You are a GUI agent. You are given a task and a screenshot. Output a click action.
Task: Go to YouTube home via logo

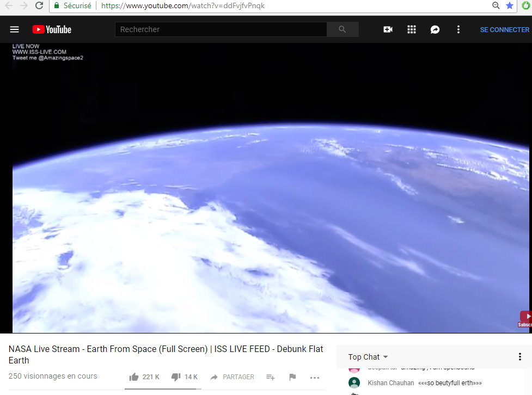(52, 29)
